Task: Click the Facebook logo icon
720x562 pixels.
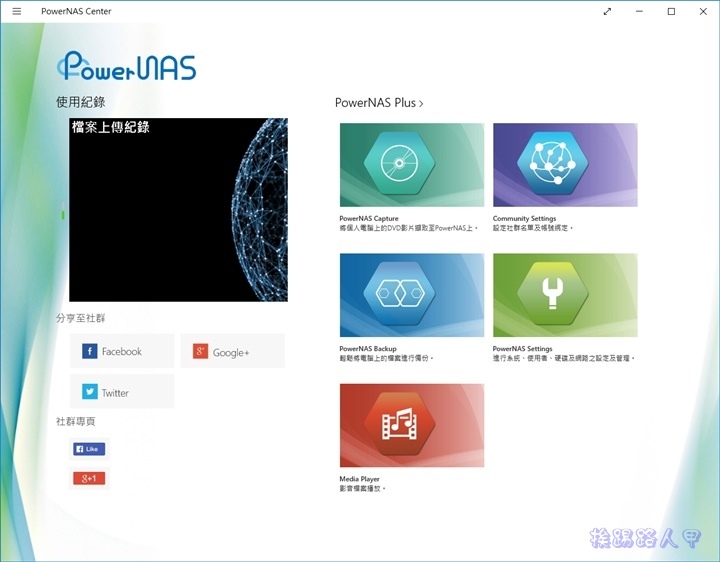Action: pos(90,351)
